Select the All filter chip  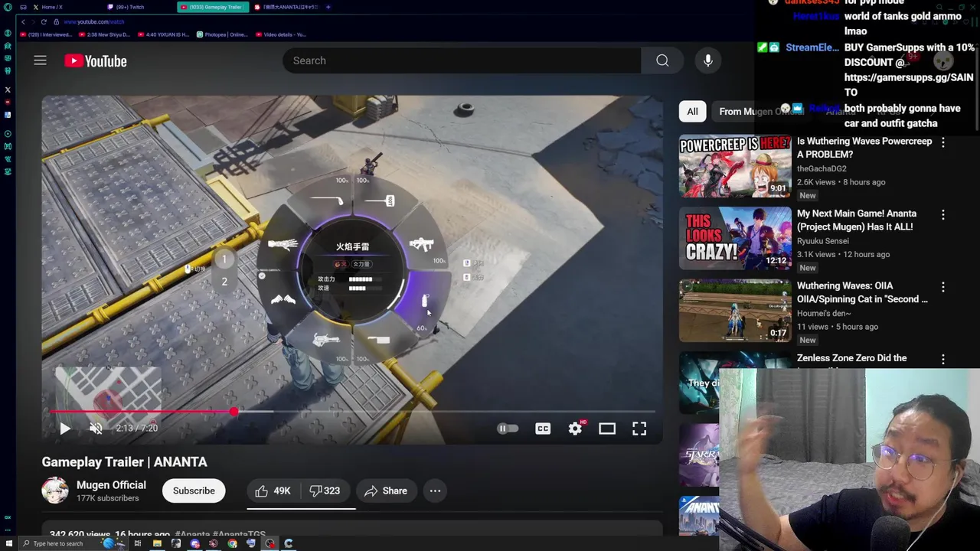[692, 112]
